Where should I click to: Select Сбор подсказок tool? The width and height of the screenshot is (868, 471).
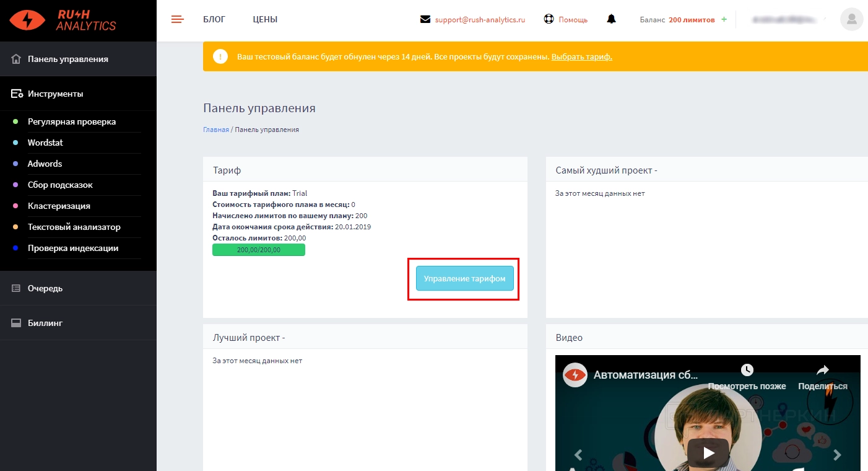[60, 185]
